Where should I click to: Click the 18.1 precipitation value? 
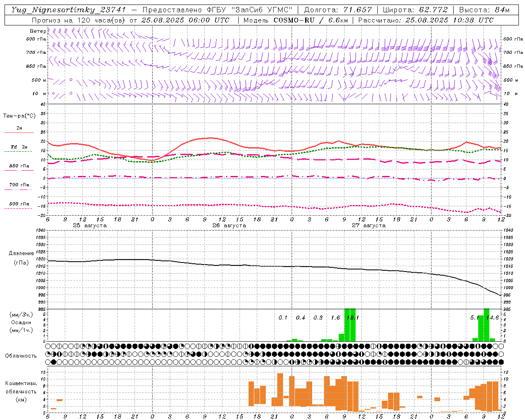coord(353,318)
